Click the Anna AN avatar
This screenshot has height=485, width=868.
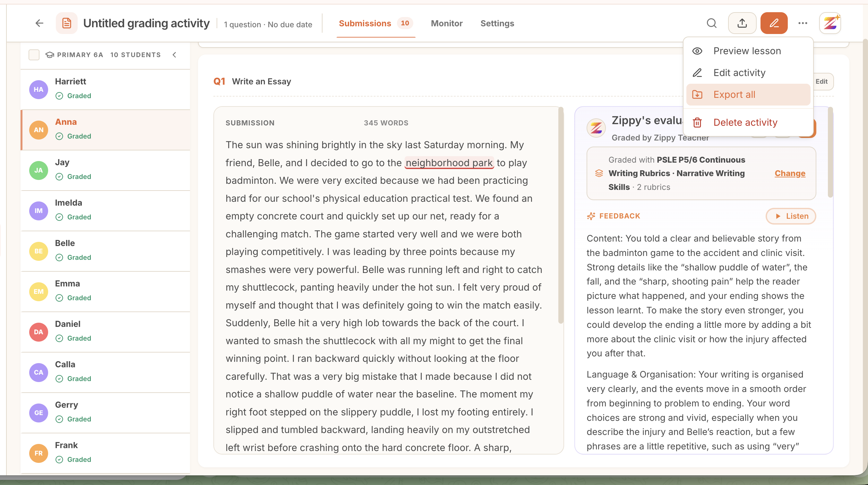[39, 130]
